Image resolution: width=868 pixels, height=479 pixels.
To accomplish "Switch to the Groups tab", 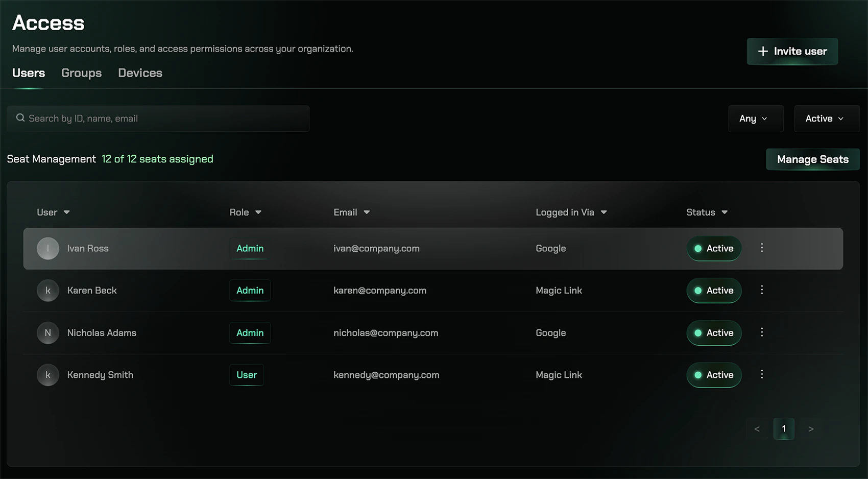I will point(81,73).
